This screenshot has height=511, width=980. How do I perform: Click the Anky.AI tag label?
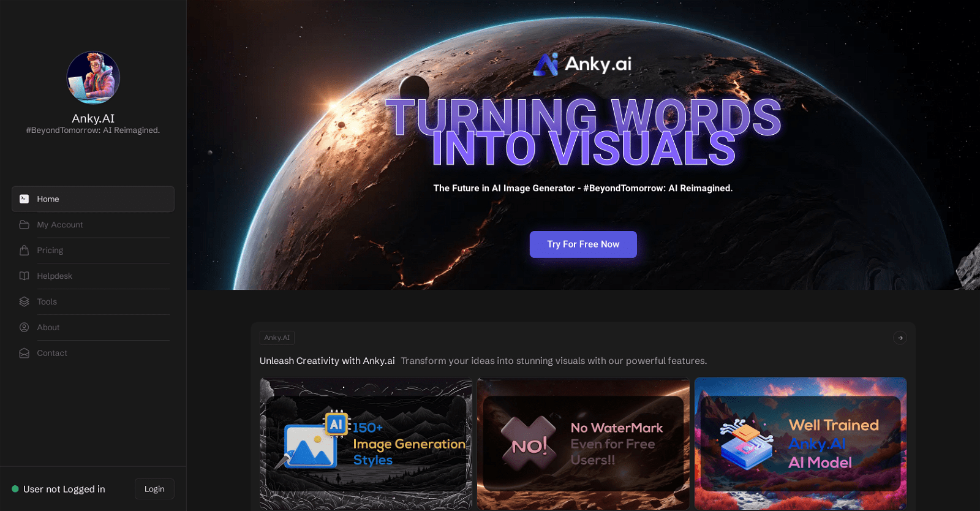[x=277, y=338]
